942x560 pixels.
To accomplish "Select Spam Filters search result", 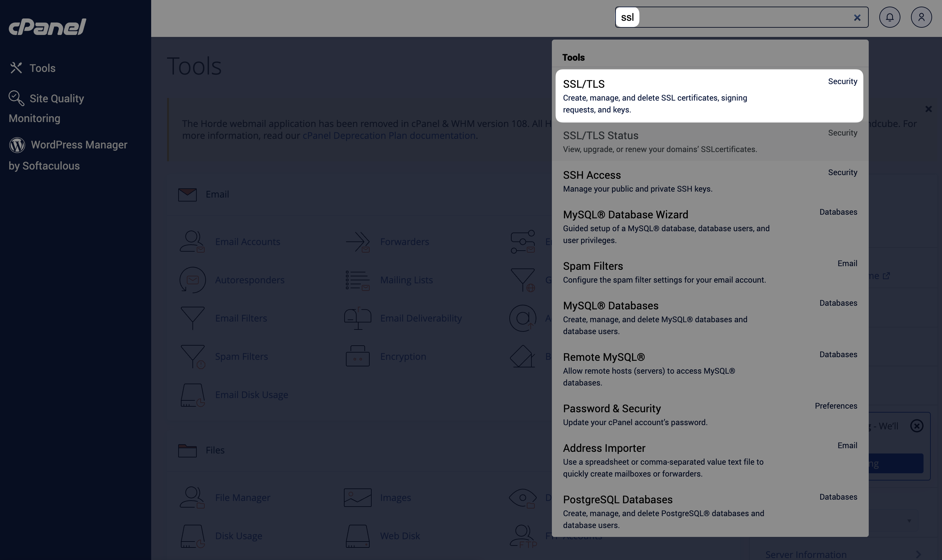I will click(x=710, y=272).
